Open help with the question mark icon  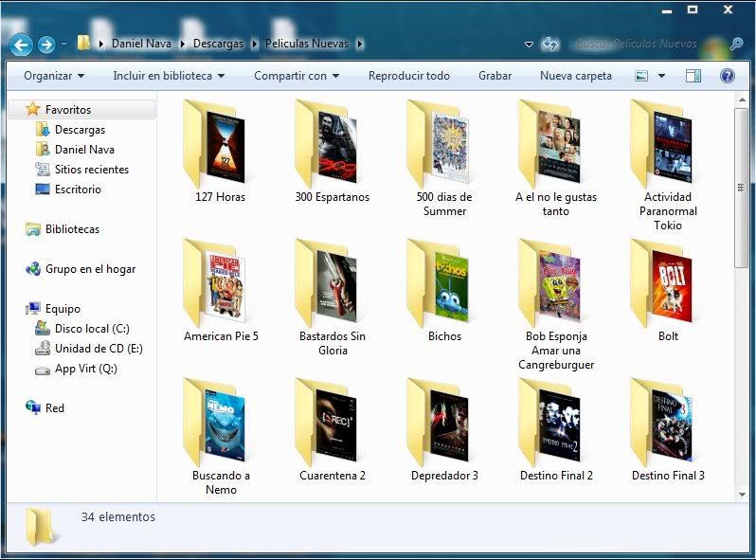click(727, 76)
